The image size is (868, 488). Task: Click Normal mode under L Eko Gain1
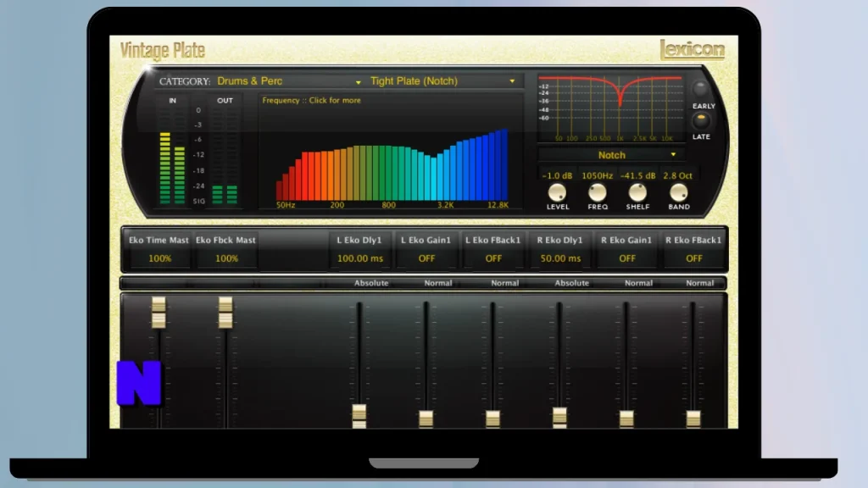[438, 283]
